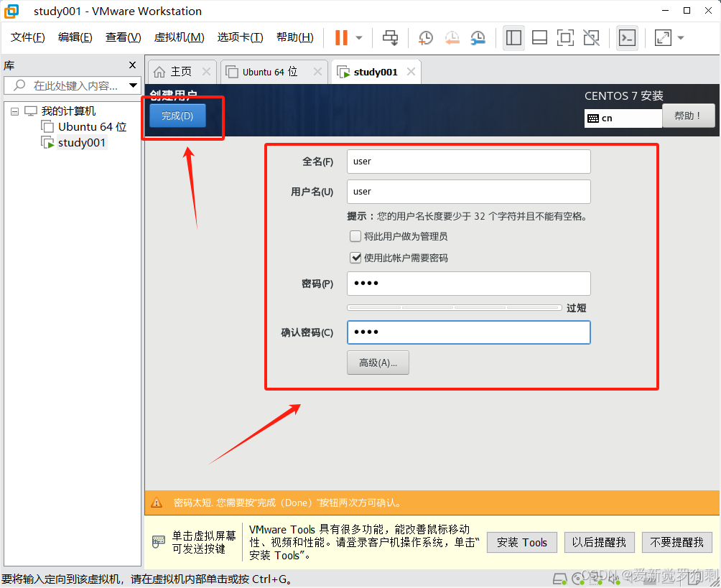Click the 安装 Tools button
721x588 pixels.
[x=522, y=543]
